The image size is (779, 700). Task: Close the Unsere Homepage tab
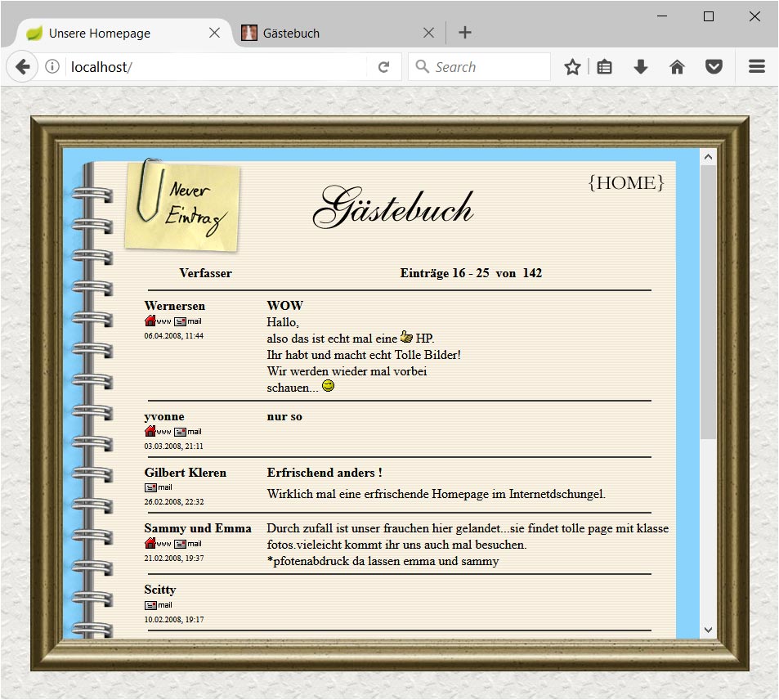(x=215, y=33)
